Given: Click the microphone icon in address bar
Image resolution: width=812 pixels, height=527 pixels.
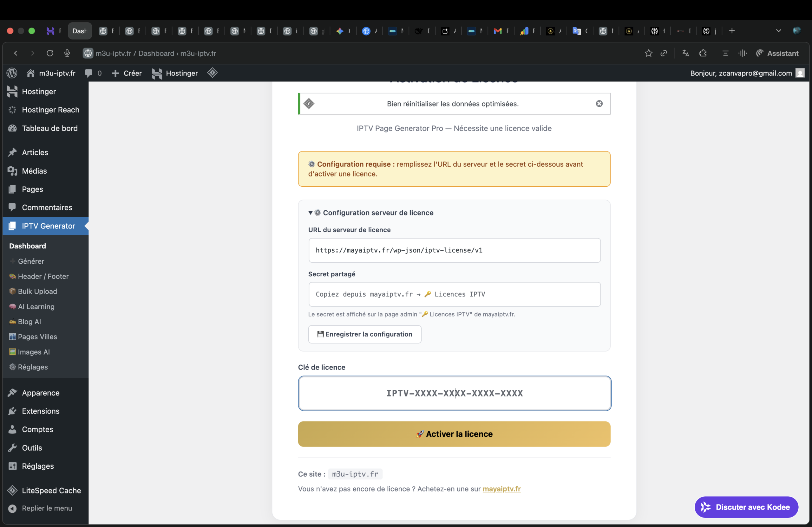Looking at the screenshot, I should click(67, 53).
